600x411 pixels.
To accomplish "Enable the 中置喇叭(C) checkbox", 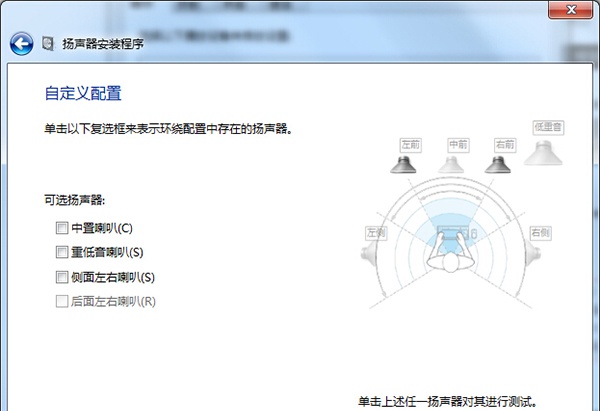I will coord(62,228).
